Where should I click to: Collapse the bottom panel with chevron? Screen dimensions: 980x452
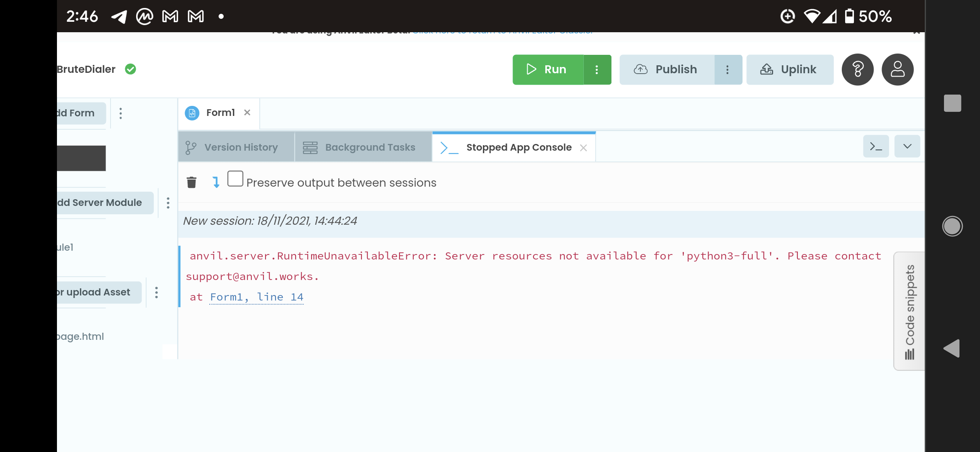click(907, 146)
